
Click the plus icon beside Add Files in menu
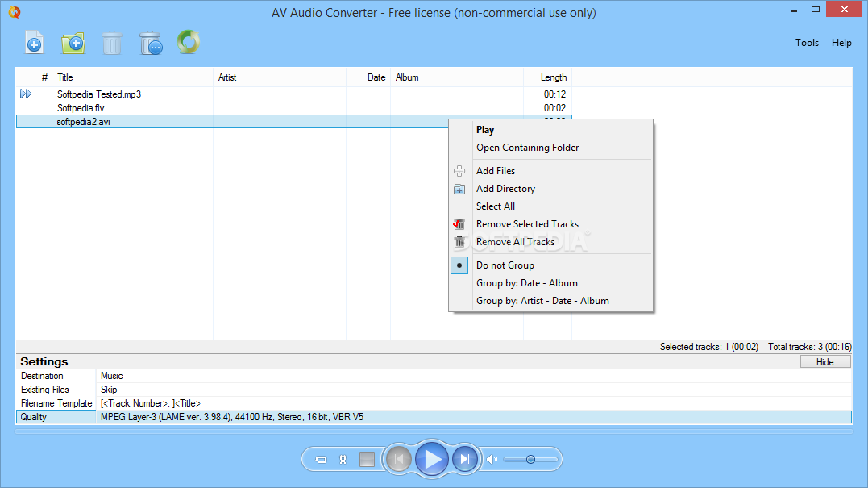click(x=459, y=171)
